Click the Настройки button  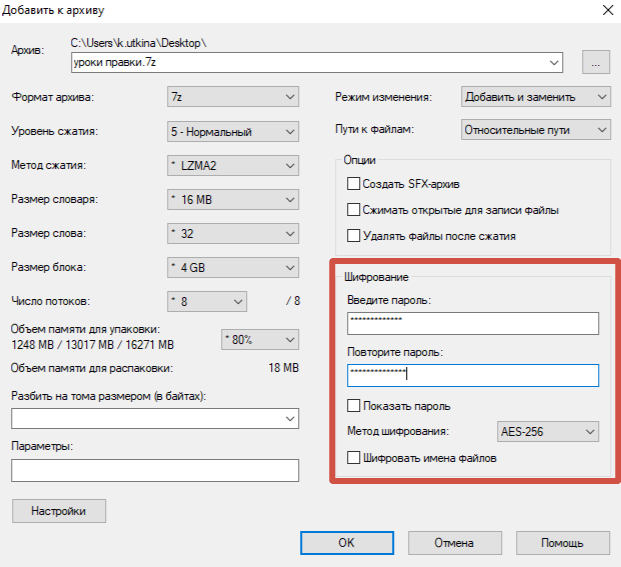[x=59, y=511]
